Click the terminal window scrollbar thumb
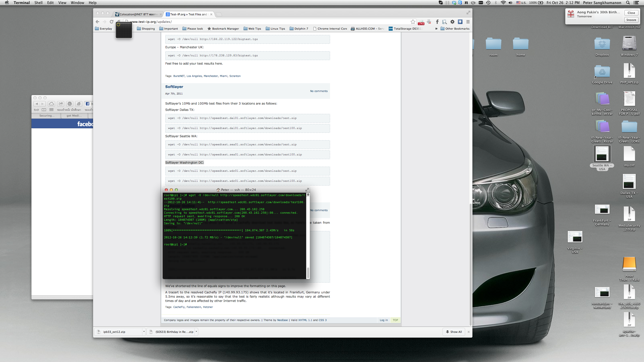This screenshot has width=644, height=362. (308, 273)
